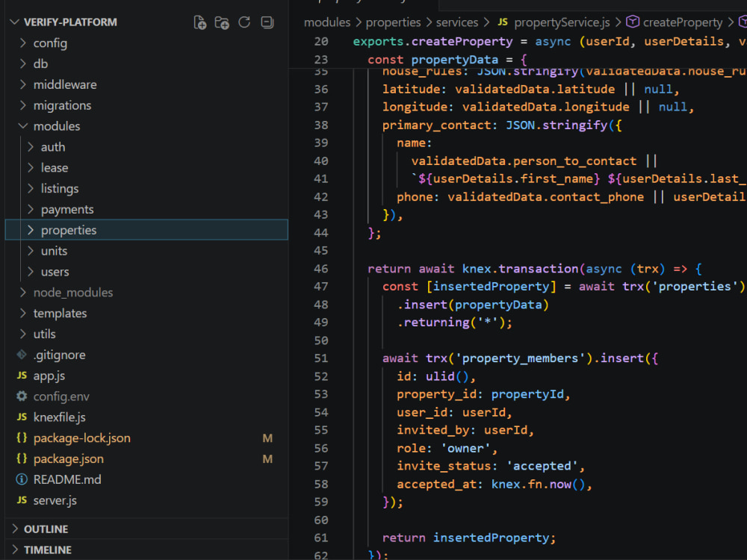747x560 pixels.
Task: Click '.returning' method call in code
Action: pyautogui.click(x=433, y=323)
